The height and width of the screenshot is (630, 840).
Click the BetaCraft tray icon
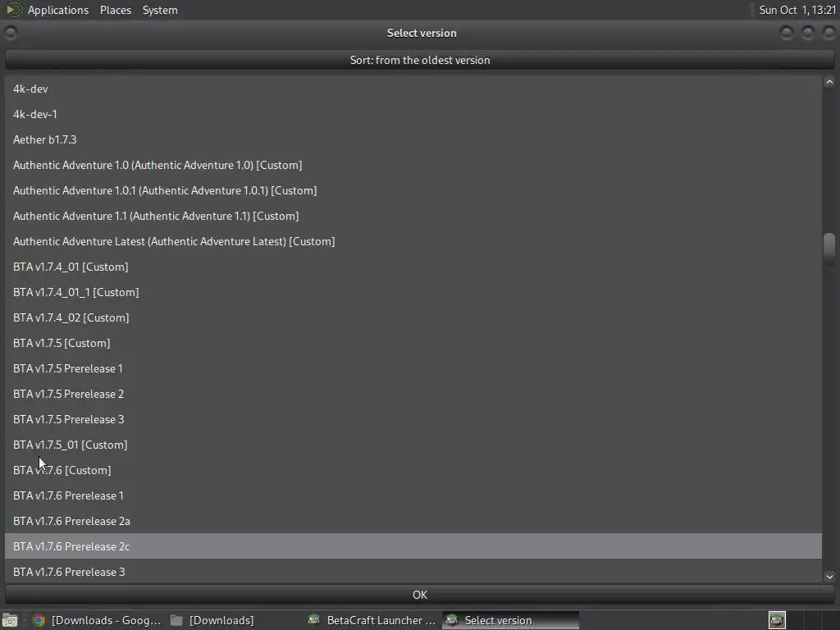(x=777, y=620)
